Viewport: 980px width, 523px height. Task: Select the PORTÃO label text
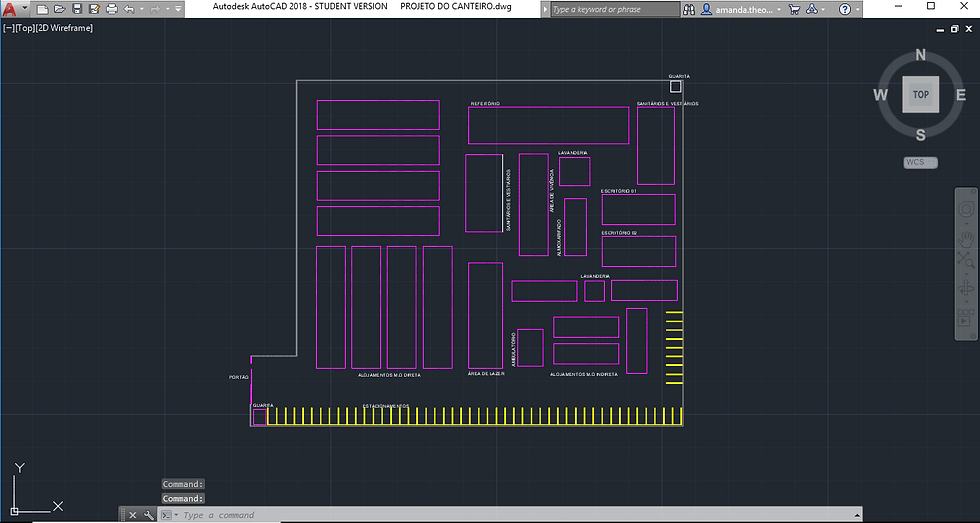(239, 377)
